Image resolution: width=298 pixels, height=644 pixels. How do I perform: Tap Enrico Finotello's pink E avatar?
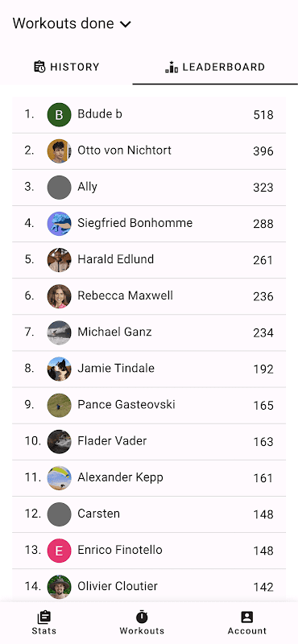point(59,551)
